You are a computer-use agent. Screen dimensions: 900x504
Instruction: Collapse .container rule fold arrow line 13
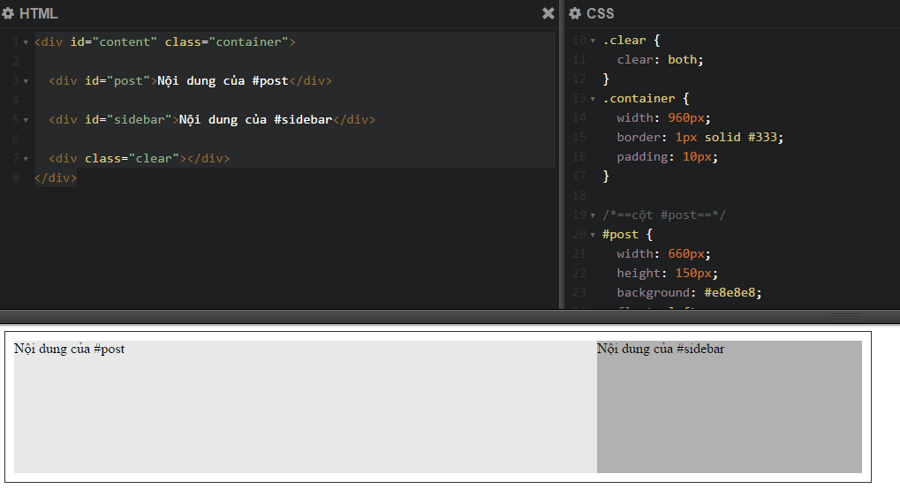pyautogui.click(x=593, y=99)
